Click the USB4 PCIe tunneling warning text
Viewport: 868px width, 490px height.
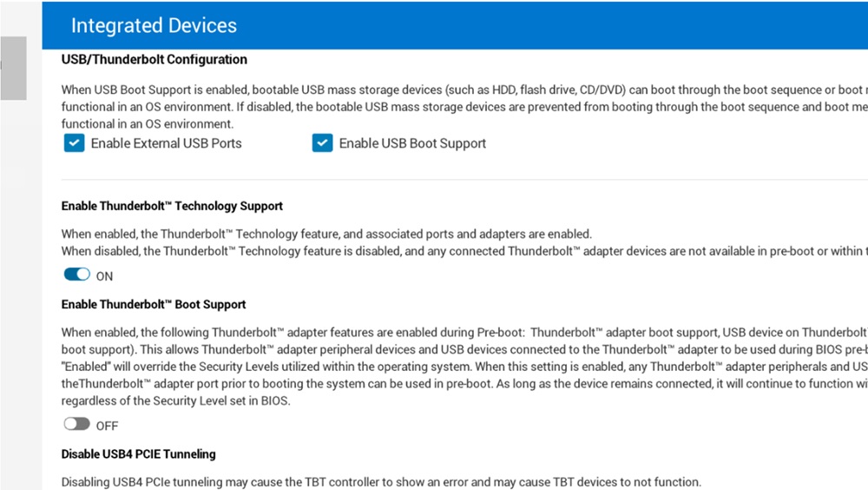tap(380, 482)
